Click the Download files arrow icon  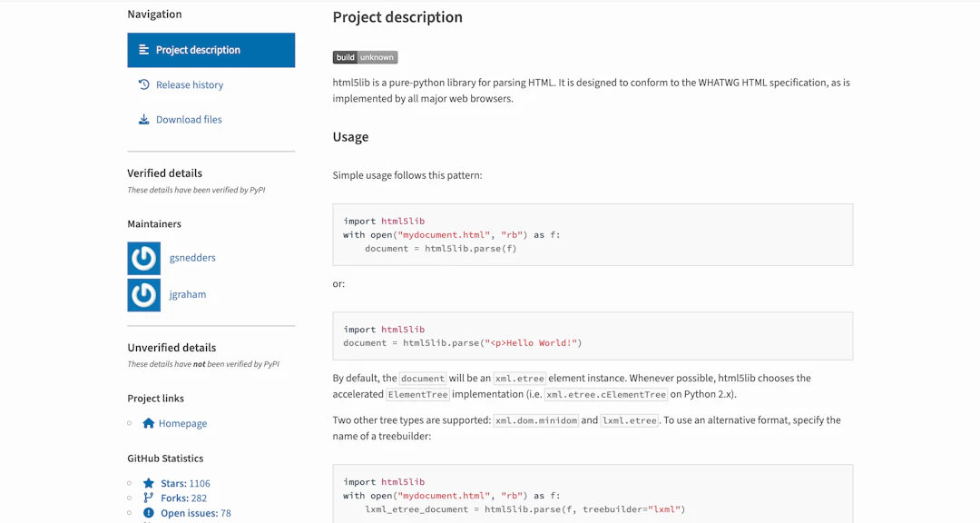(143, 120)
